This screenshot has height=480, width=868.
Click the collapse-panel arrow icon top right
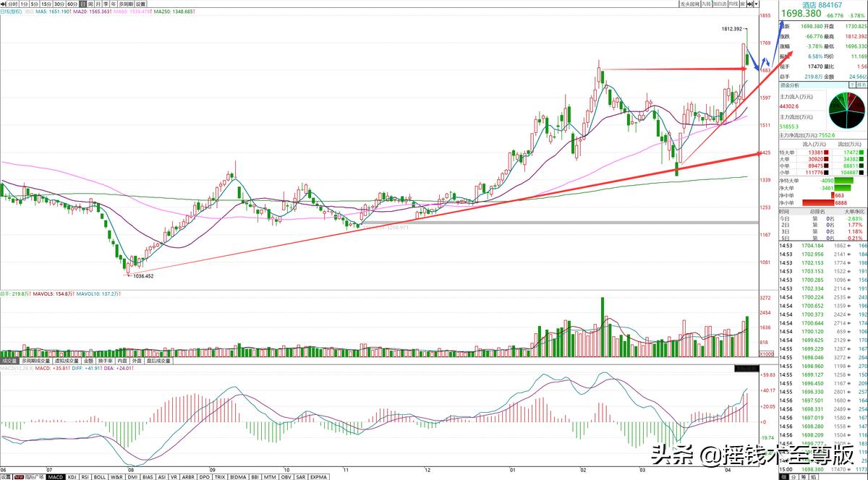pyautogui.click(x=749, y=4)
